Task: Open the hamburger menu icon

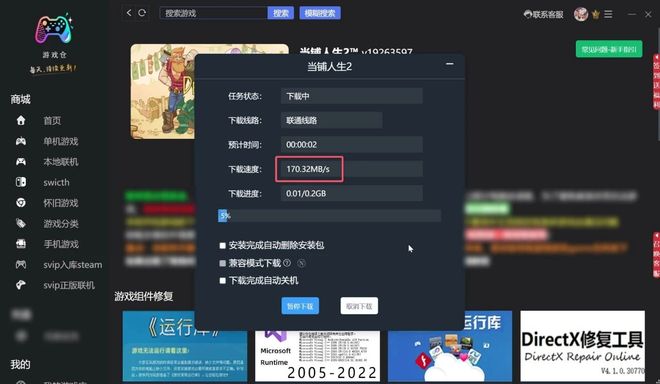Action: coord(608,14)
